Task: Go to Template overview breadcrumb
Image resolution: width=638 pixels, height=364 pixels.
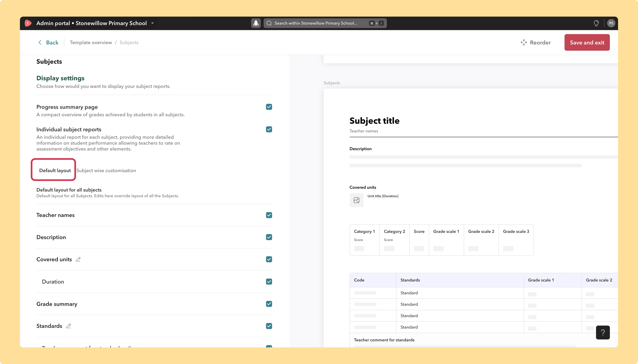Action: (x=91, y=43)
